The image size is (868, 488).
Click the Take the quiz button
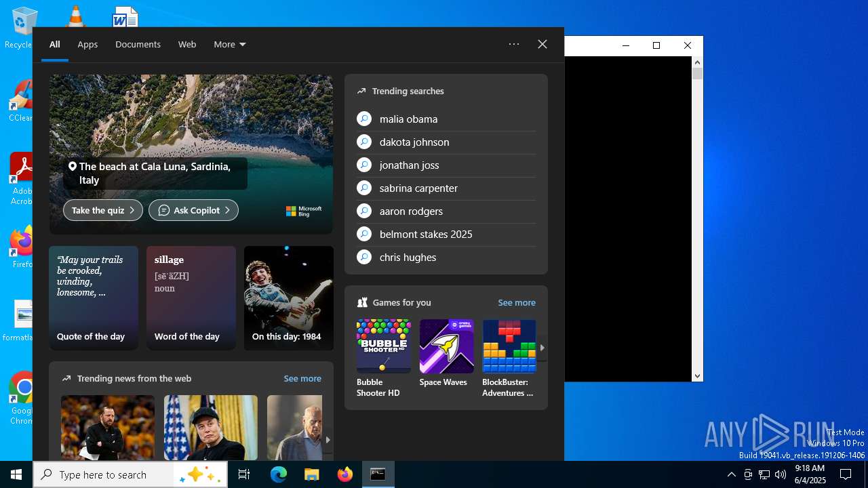103,210
